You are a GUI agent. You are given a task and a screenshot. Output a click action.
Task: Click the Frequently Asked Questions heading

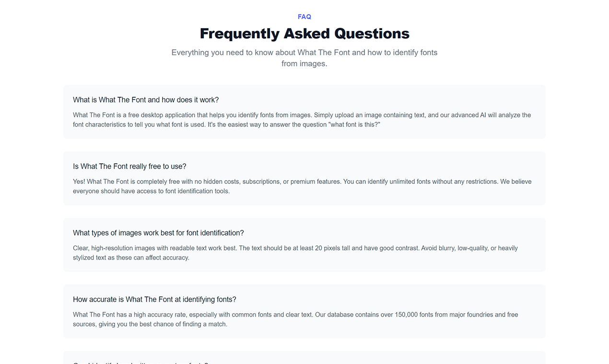[x=304, y=34]
